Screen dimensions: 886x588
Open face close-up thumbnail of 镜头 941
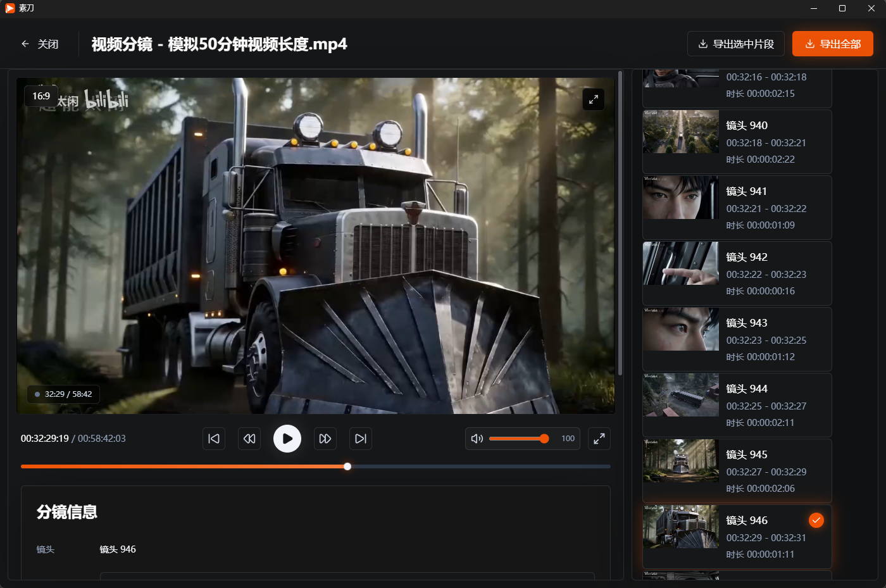(681, 197)
